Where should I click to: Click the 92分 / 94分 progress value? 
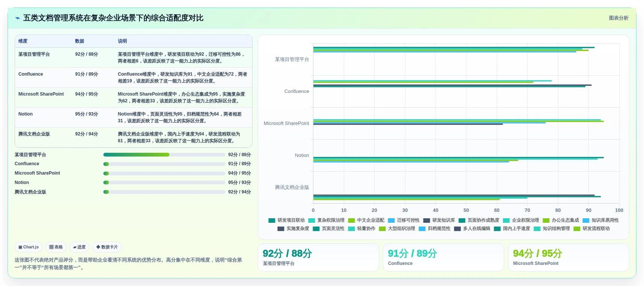click(239, 192)
